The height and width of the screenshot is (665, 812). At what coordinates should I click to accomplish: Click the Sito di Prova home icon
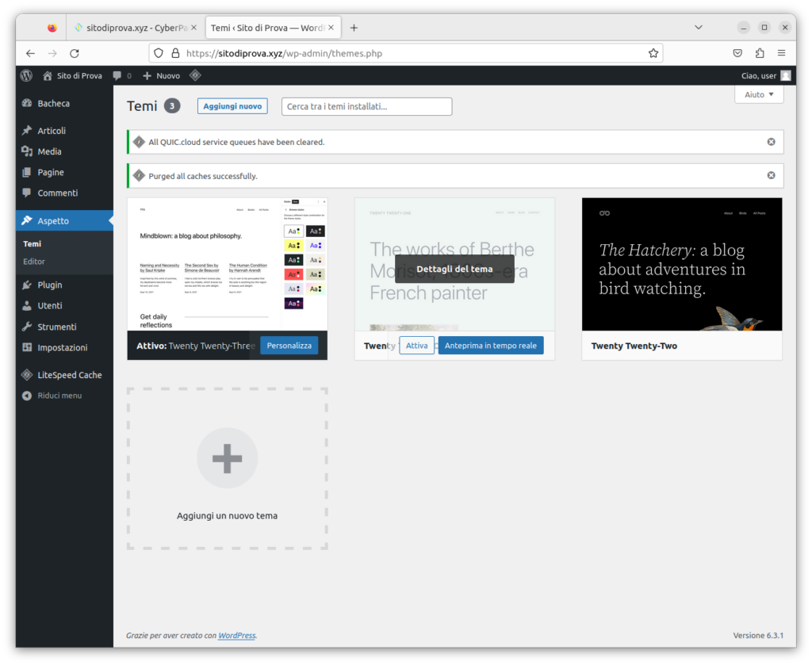point(47,75)
